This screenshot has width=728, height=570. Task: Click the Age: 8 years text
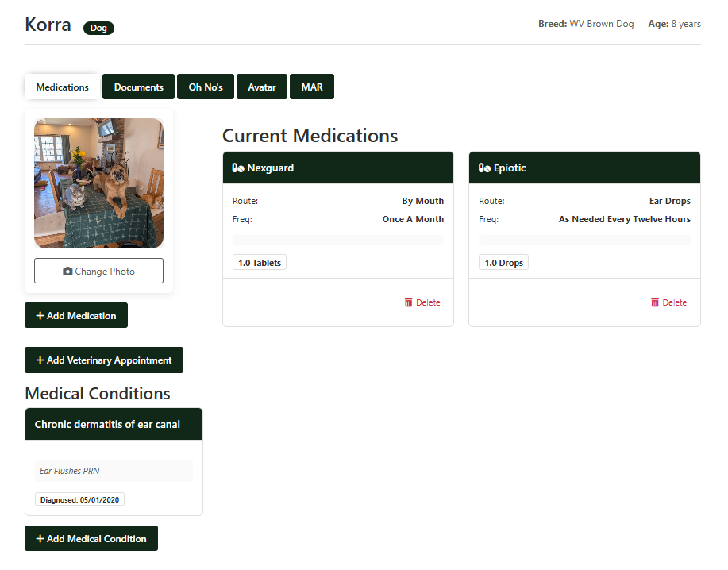[x=675, y=24]
